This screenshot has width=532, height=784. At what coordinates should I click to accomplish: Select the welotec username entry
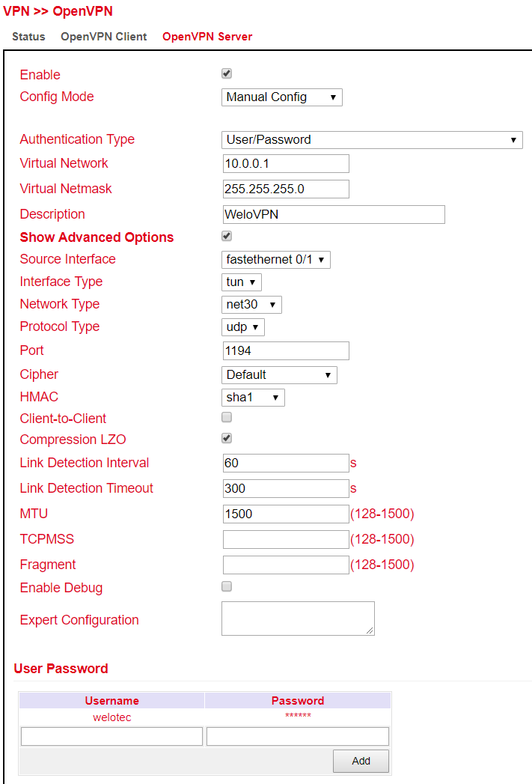click(111, 717)
